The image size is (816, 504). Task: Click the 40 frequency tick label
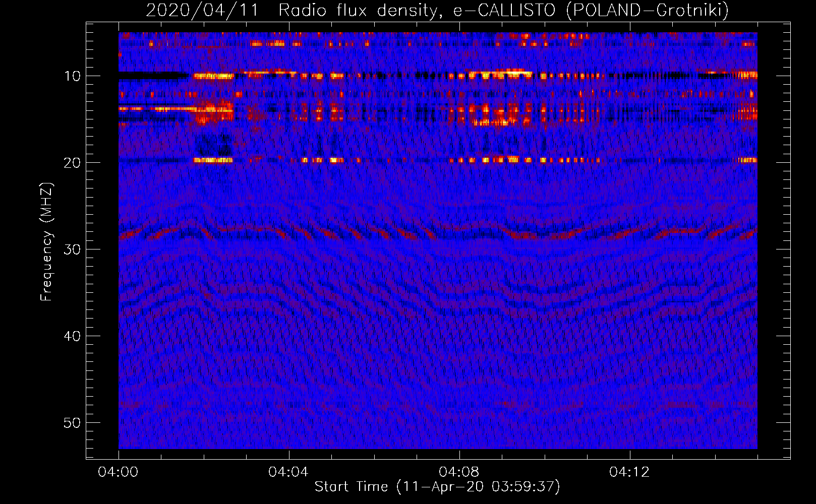pyautogui.click(x=72, y=336)
